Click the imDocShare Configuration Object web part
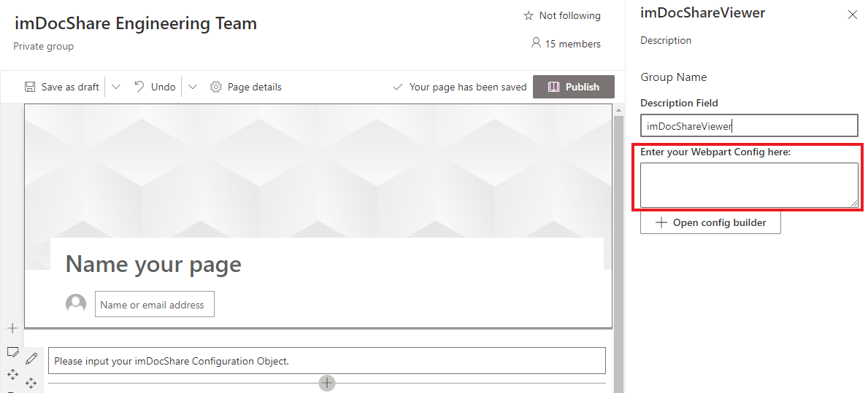 coord(326,360)
